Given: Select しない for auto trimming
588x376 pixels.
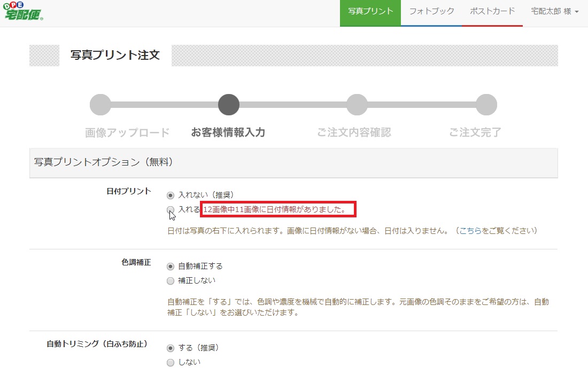Looking at the screenshot, I should 171,362.
